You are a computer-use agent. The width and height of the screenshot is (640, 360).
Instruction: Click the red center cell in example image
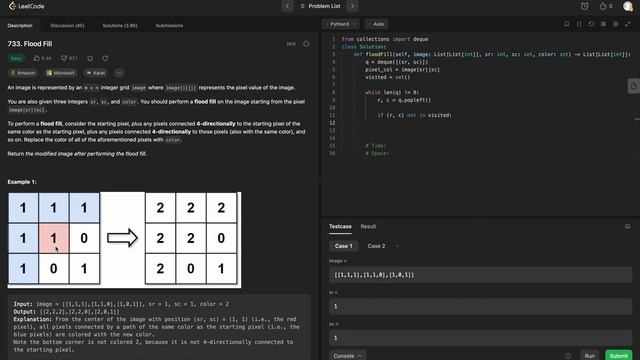tap(53, 238)
